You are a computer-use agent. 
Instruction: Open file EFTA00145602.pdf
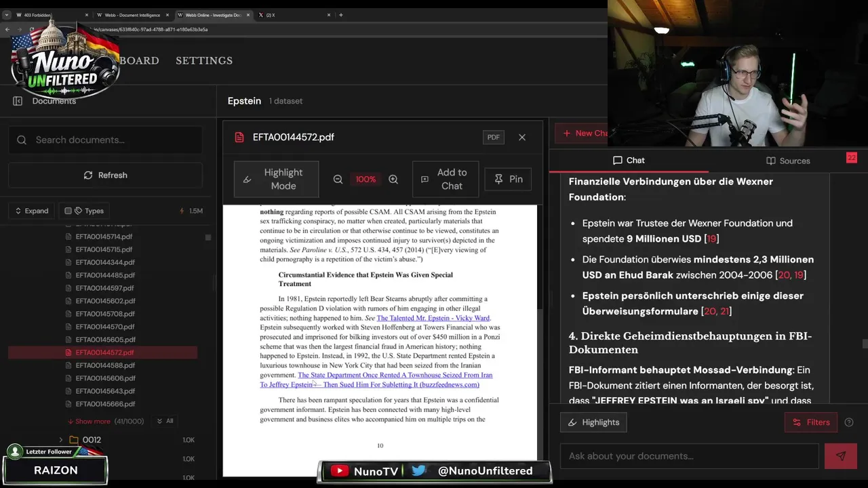105,301
